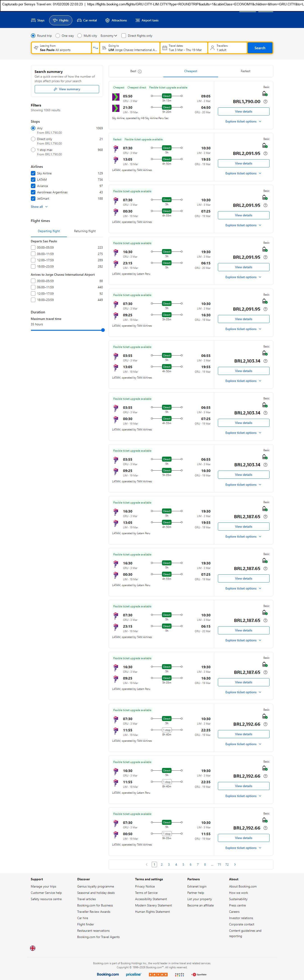
Task: Click the price info icon next to BRL1,790.00
Action: (265, 102)
